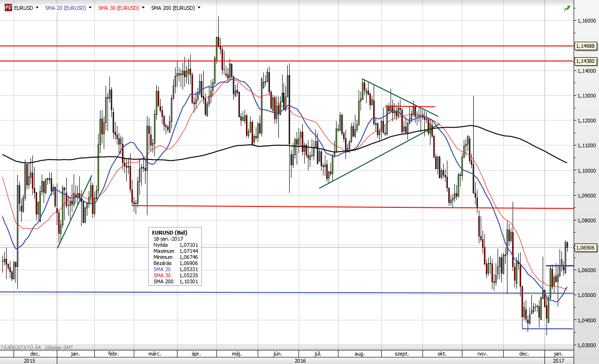Click the 1,10000 price axis label

(587, 171)
